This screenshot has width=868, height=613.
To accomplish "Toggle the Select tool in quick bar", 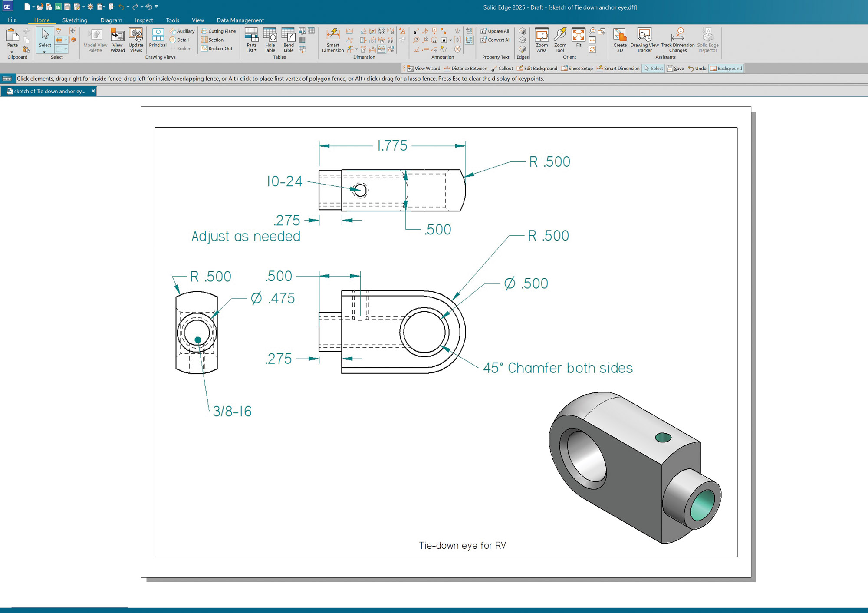I will tap(653, 69).
